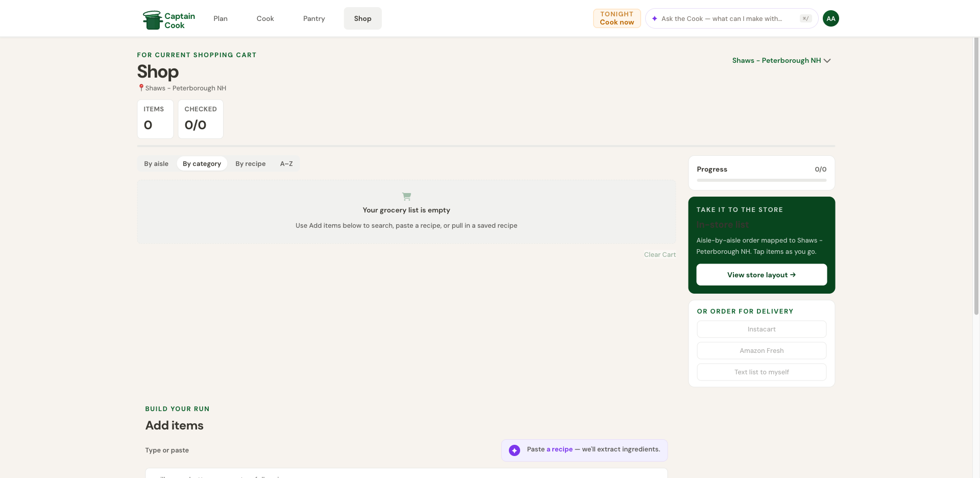The height and width of the screenshot is (478, 980).
Task: Order delivery via Instacart
Action: tap(762, 329)
